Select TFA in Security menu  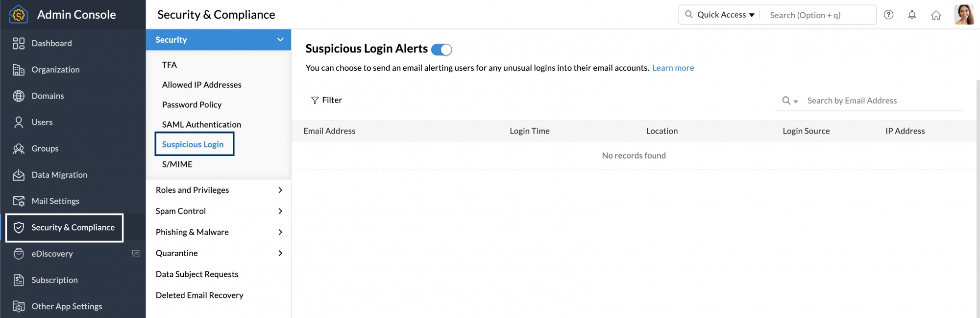pos(170,65)
